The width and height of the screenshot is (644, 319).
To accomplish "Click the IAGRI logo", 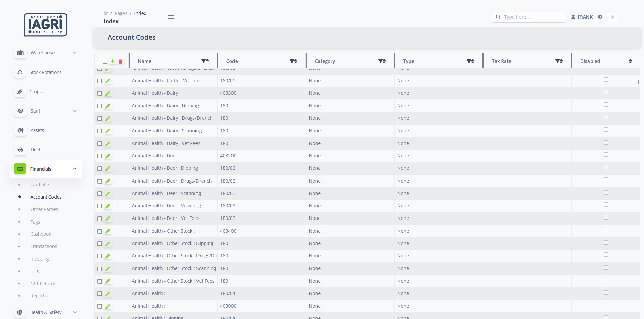I will [45, 25].
